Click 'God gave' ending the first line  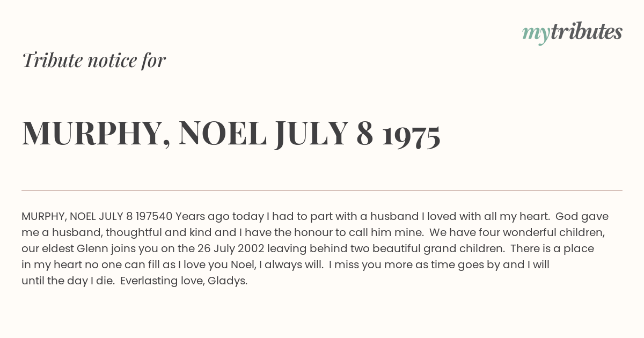tap(582, 217)
